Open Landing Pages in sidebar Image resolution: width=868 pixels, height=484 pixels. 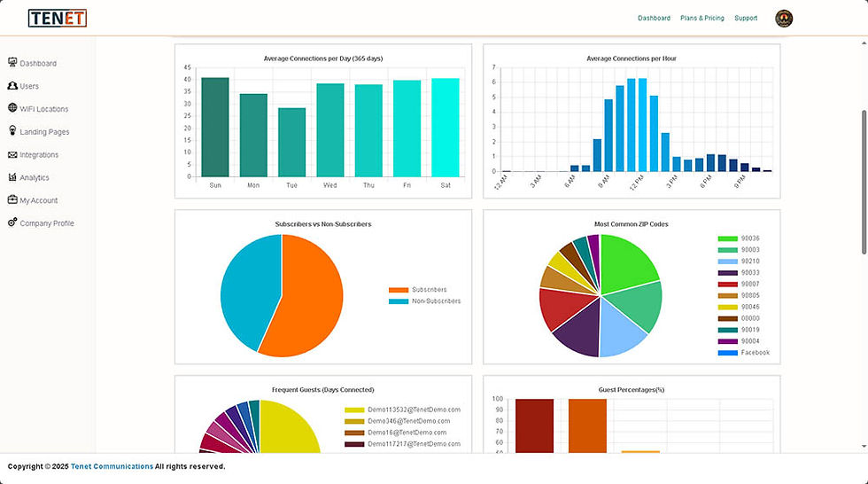coord(45,132)
